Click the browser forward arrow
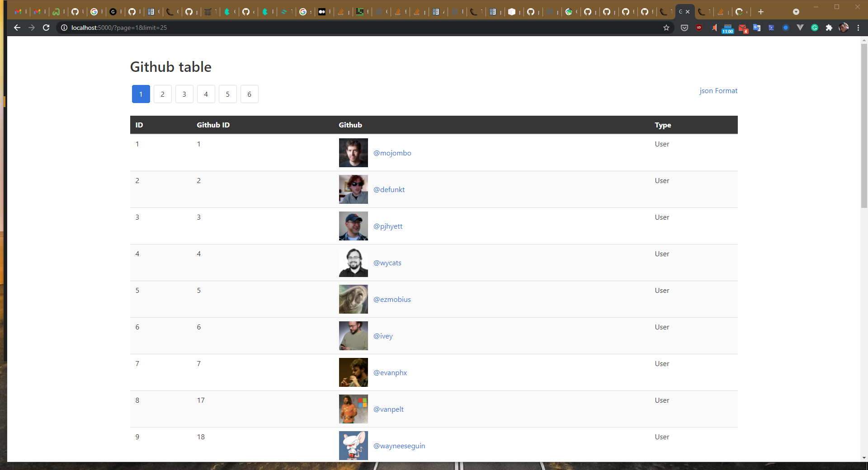The height and width of the screenshot is (470, 868). tap(32, 28)
